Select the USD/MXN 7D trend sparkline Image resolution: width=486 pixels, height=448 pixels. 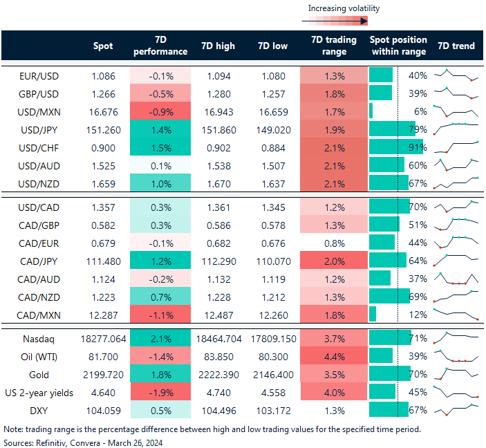tap(456, 111)
